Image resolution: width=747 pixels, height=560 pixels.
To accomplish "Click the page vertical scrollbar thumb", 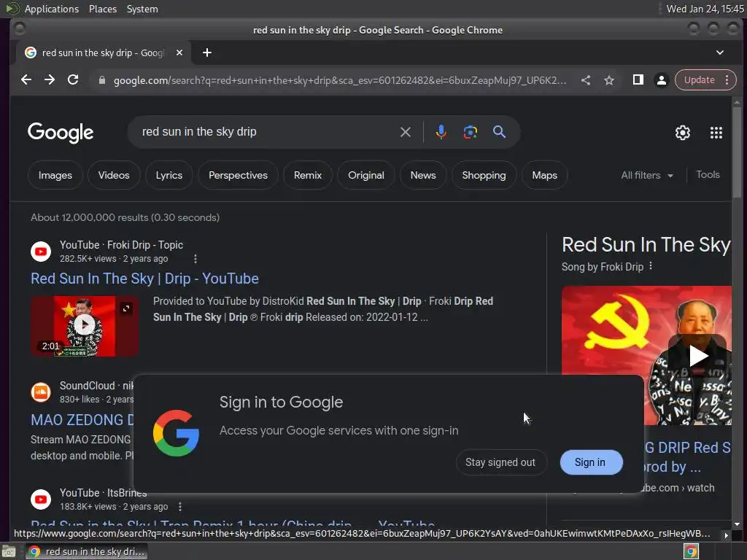I will 737,152.
